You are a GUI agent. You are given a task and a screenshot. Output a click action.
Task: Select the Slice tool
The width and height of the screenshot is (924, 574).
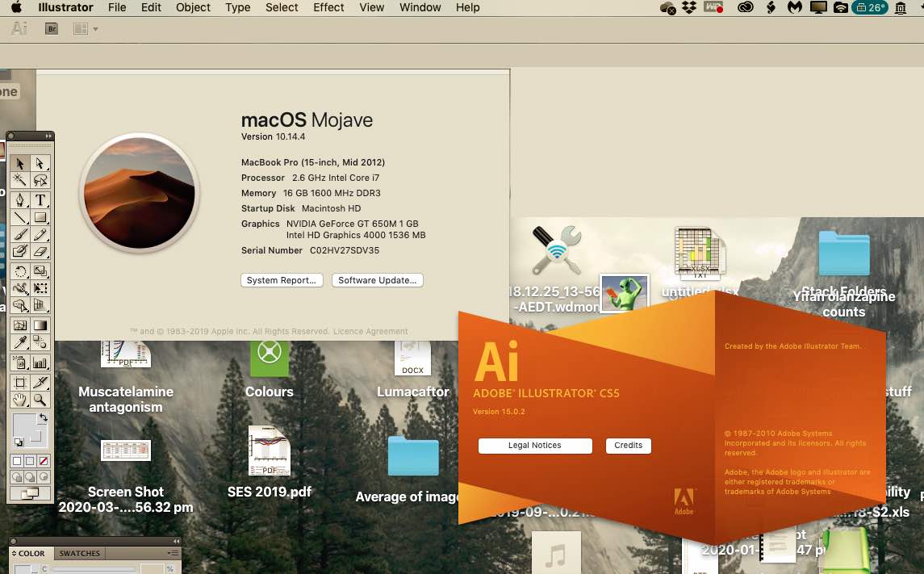tap(40, 383)
